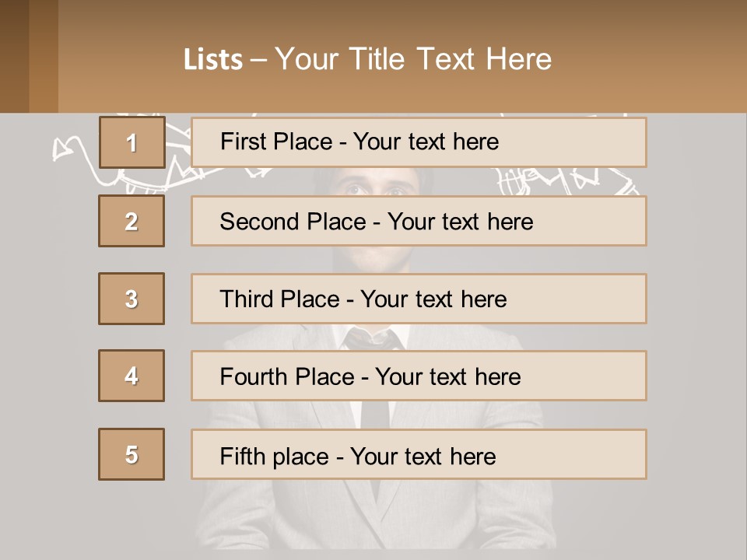Select the number 4 box

tap(132, 376)
